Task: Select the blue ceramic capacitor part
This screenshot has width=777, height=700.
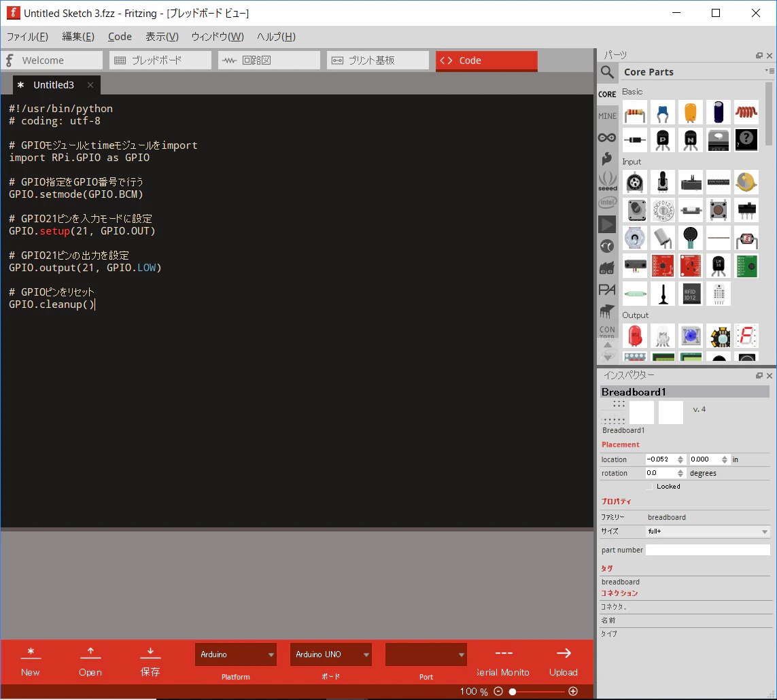Action: pyautogui.click(x=663, y=113)
